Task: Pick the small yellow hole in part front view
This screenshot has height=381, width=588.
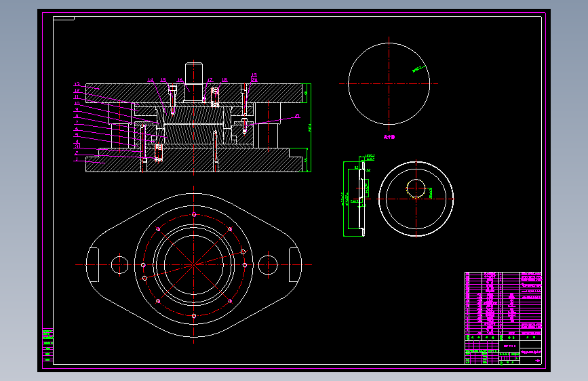Action: [416, 188]
